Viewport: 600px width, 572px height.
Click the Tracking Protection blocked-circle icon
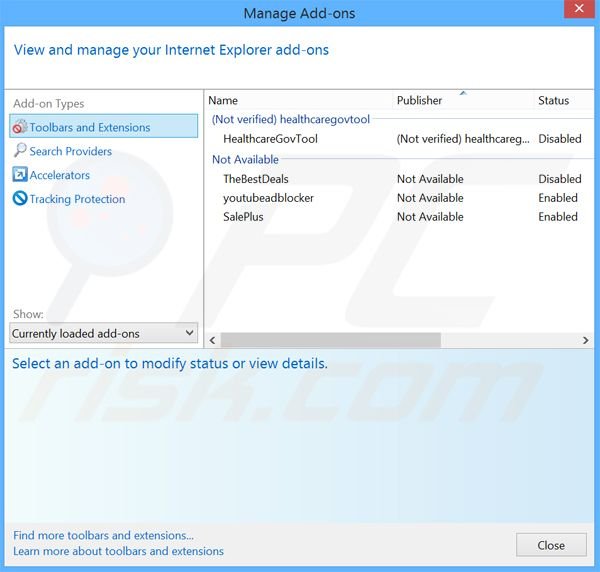pyautogui.click(x=20, y=198)
